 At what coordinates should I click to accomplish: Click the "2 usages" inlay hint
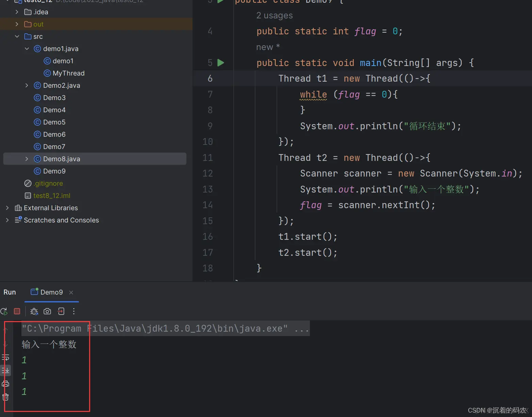point(275,16)
